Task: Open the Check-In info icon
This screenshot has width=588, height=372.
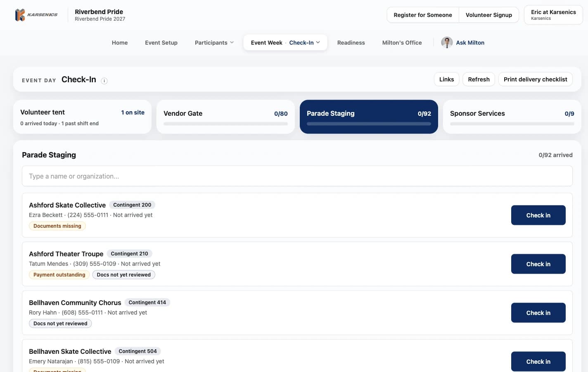Action: coord(104,81)
